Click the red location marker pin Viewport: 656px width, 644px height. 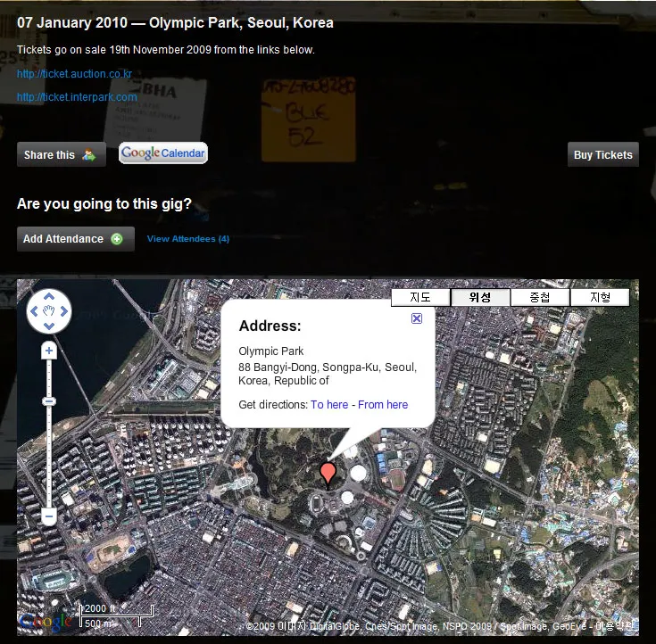[328, 472]
